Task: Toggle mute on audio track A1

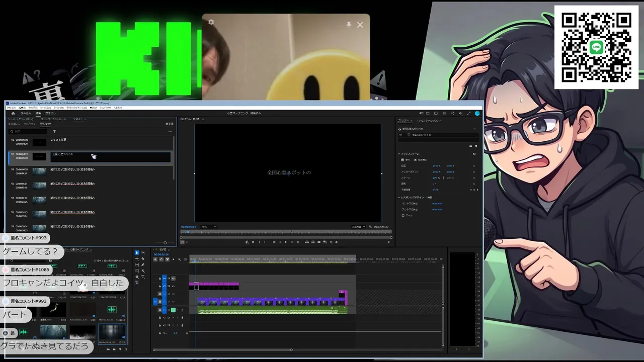Action: click(173, 310)
